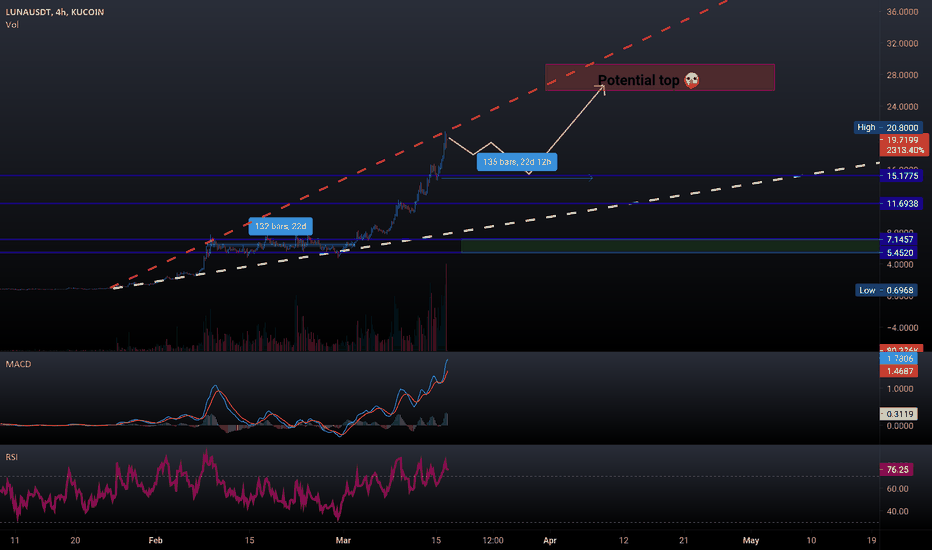Select the histogram value 0.3119
Image resolution: width=932 pixels, height=550 pixels.
click(898, 414)
